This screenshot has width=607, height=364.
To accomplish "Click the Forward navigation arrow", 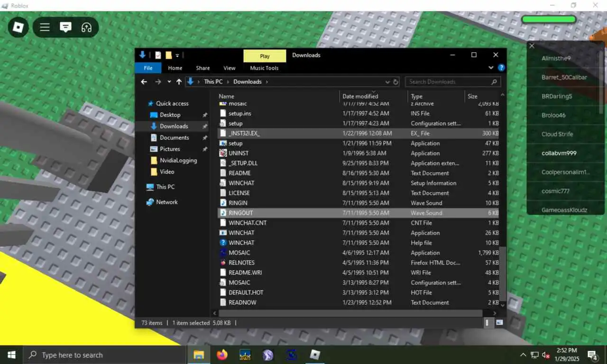I will coord(158,82).
